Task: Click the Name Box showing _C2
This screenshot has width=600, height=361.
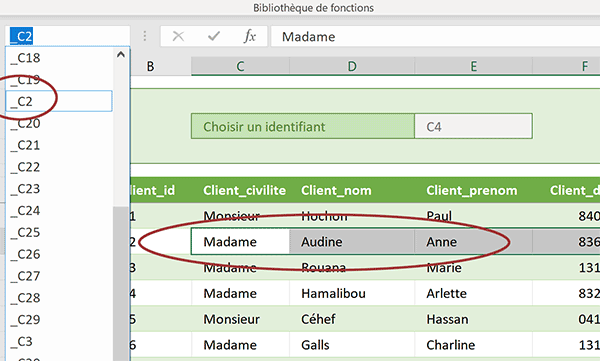Action: pos(68,36)
